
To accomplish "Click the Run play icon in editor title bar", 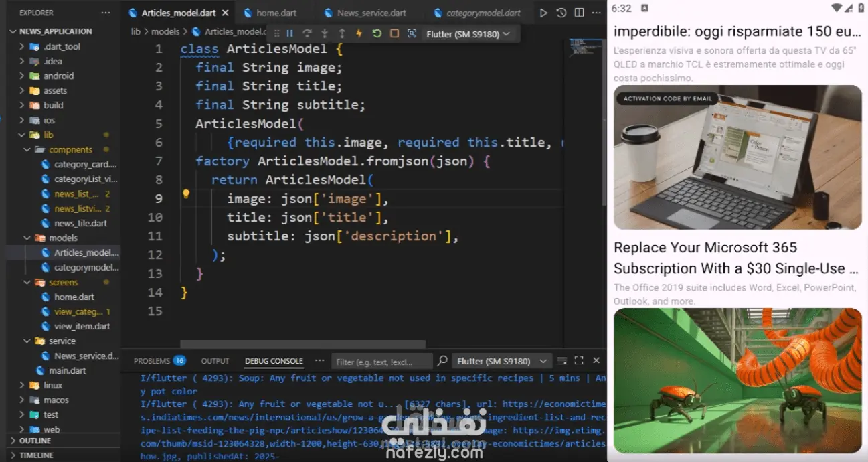I will (x=543, y=13).
